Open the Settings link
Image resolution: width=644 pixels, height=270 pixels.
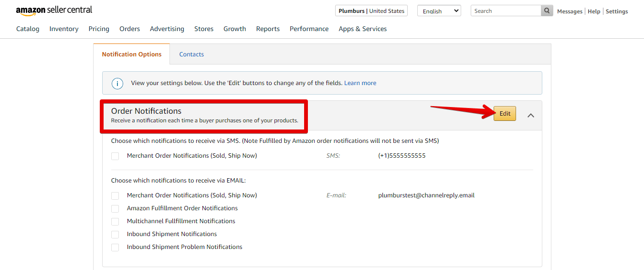(617, 11)
